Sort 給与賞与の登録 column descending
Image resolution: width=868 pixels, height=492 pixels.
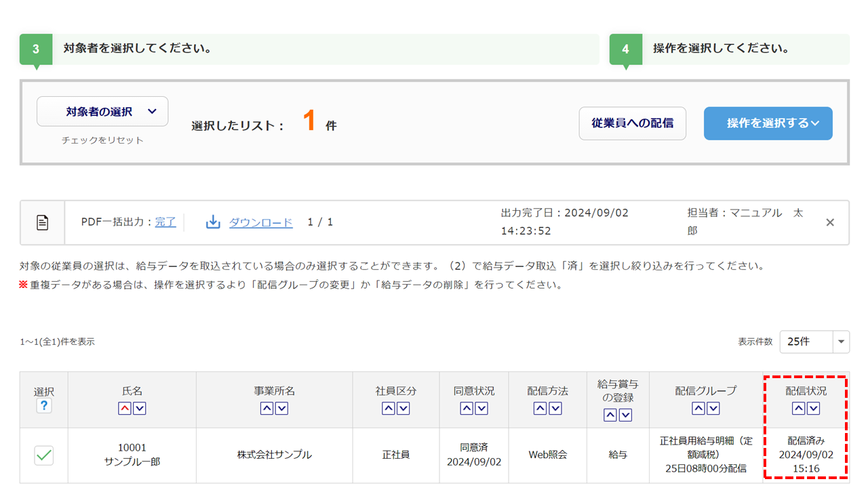(625, 415)
